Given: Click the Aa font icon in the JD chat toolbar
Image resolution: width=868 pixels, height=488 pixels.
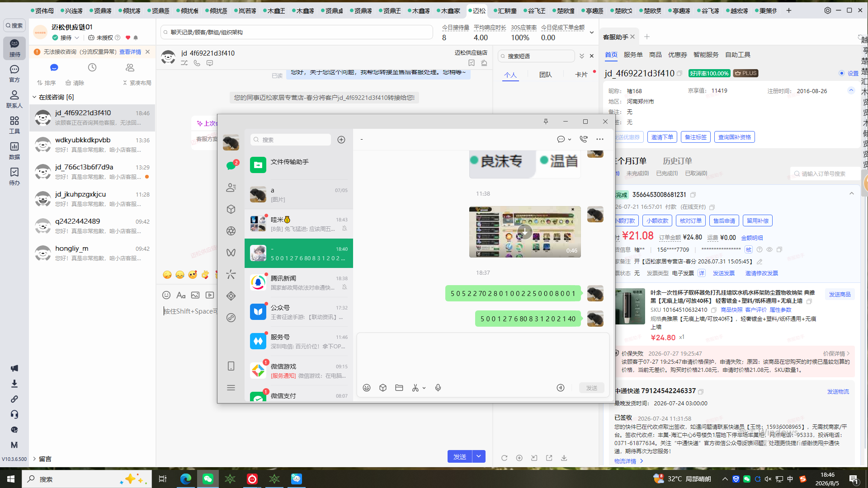Looking at the screenshot, I should click(181, 295).
